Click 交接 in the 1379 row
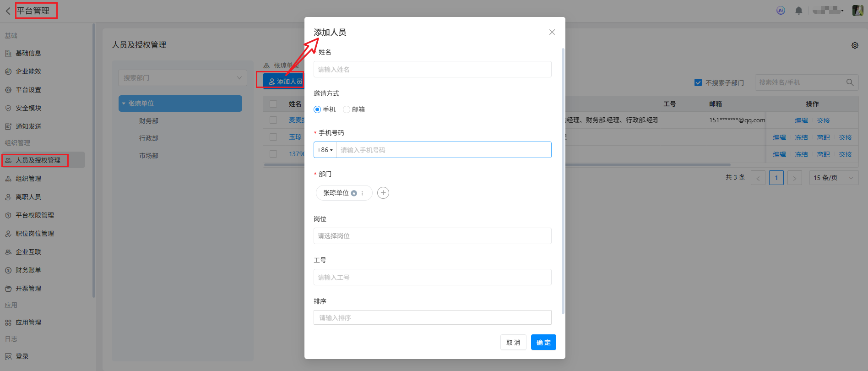The height and width of the screenshot is (371, 868). (846, 154)
